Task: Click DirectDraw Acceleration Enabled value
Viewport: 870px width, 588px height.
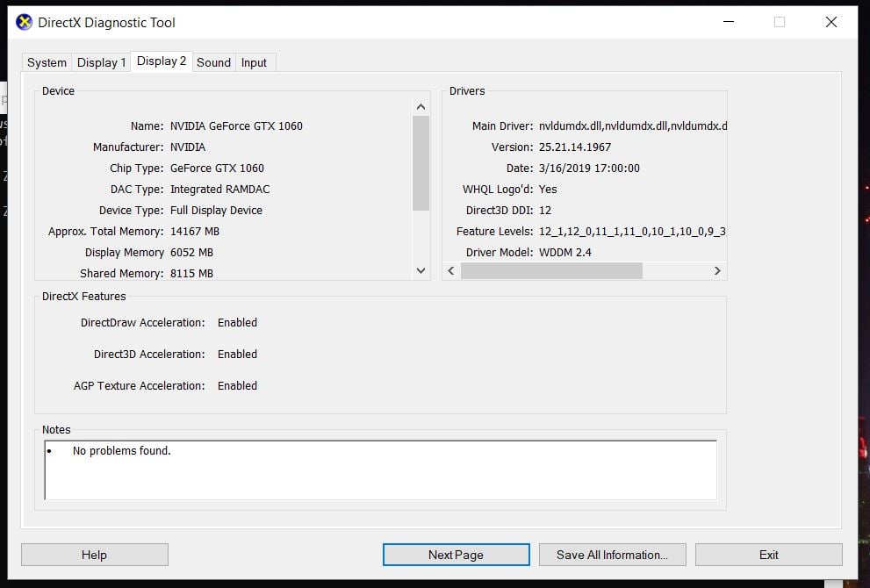Action: [x=238, y=322]
